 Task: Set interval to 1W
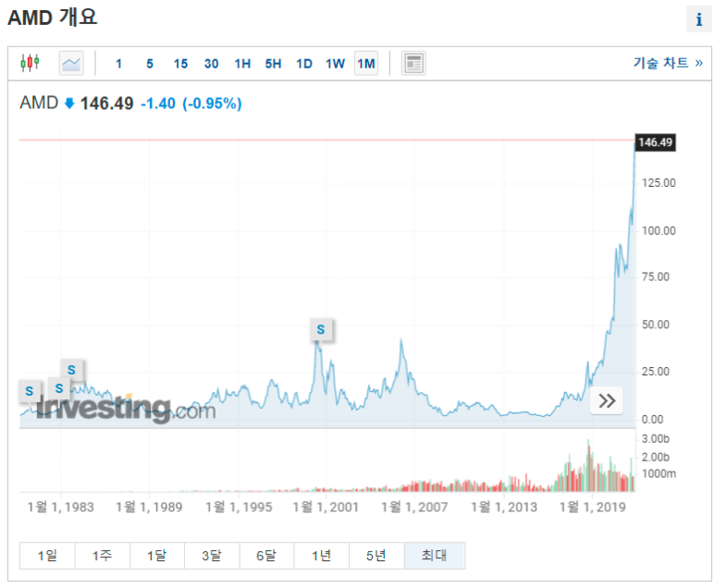coord(335,64)
